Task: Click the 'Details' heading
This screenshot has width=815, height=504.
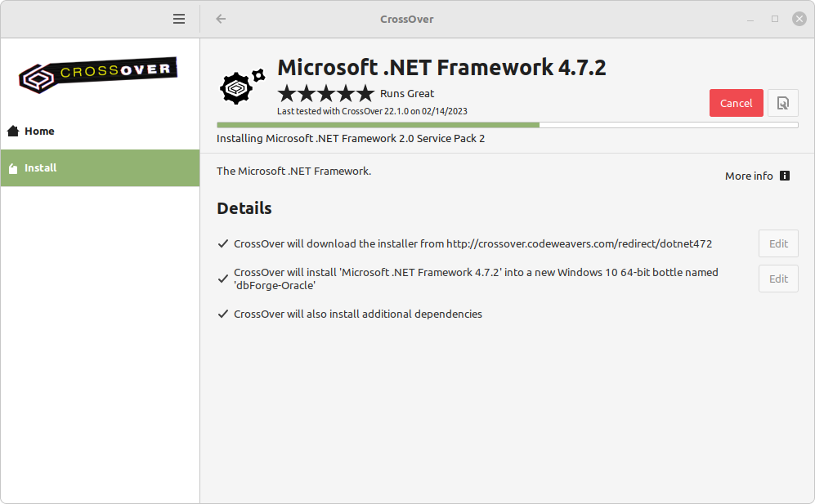Action: click(x=244, y=208)
